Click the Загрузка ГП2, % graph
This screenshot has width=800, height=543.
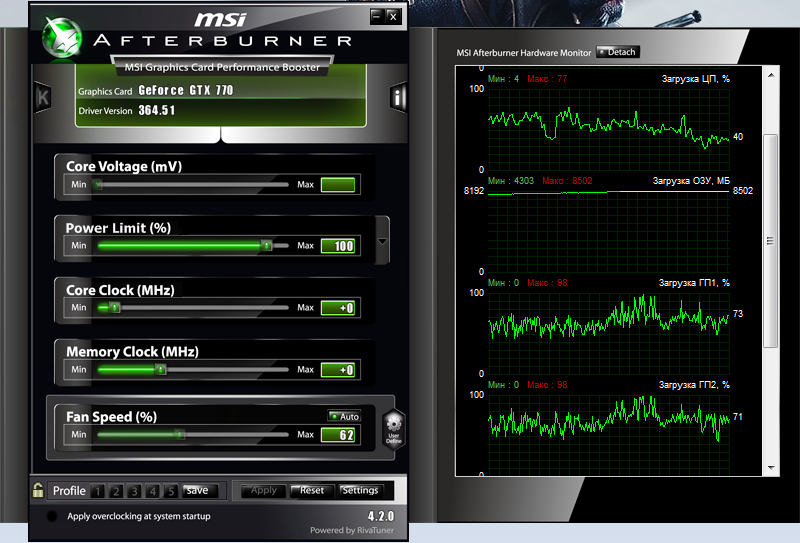click(x=609, y=435)
